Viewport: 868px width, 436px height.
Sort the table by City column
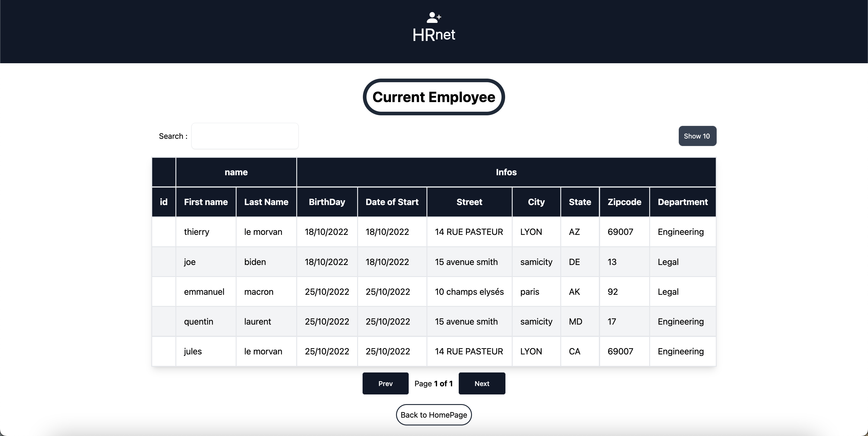536,202
